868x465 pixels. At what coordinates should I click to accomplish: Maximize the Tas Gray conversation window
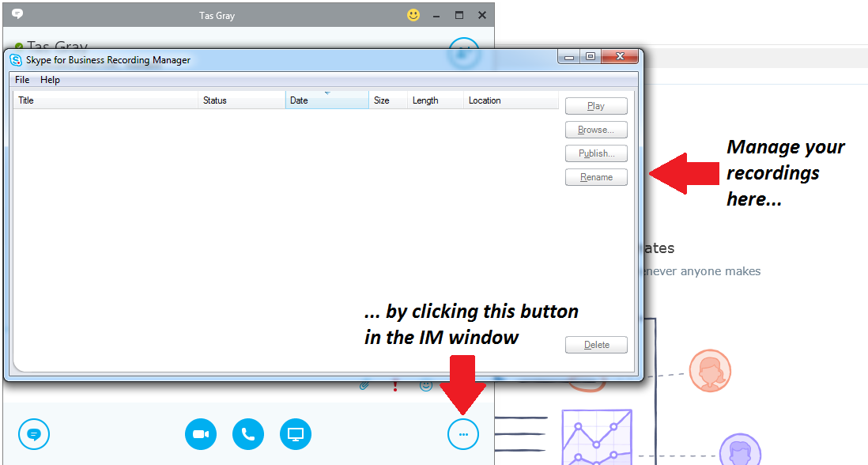(x=459, y=16)
